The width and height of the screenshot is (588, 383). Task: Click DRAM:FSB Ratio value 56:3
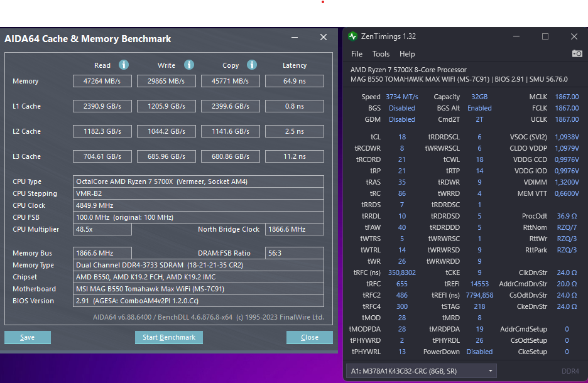[295, 253]
